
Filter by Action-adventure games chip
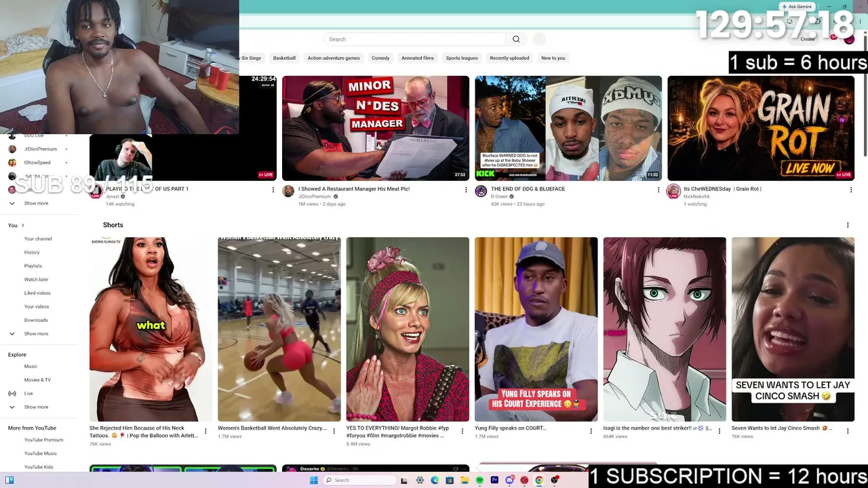click(x=334, y=58)
